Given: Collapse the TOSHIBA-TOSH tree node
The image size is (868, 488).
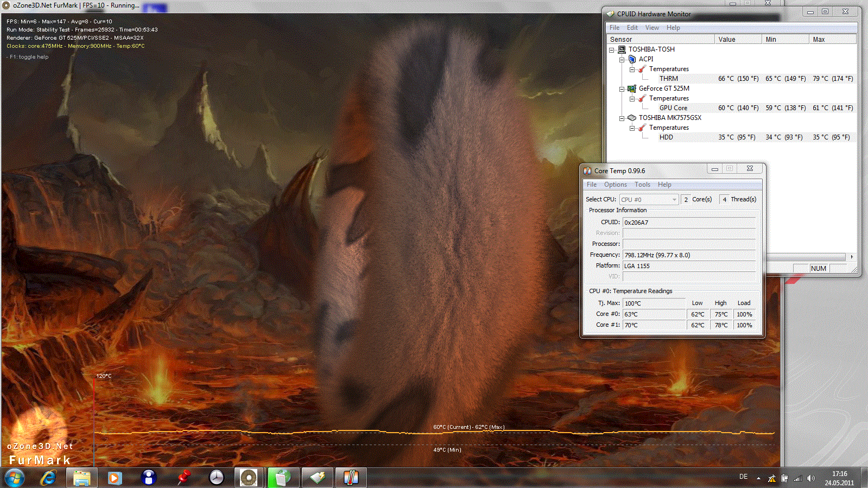Looking at the screenshot, I should coord(612,49).
